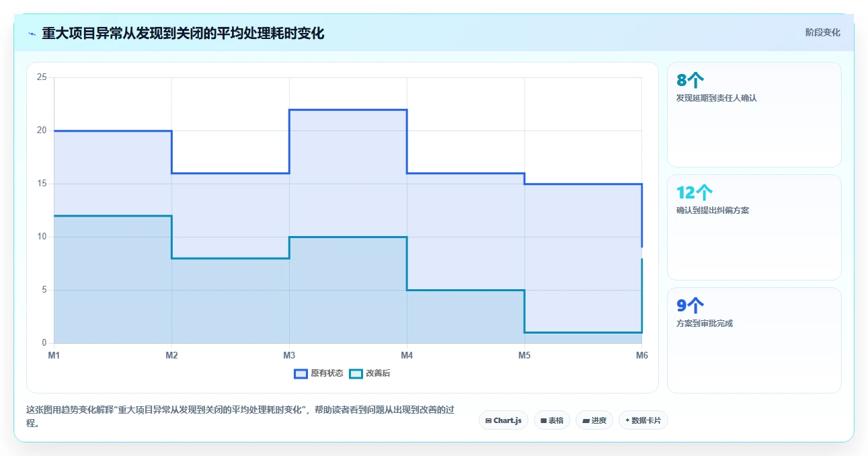Viewport: 868px width, 456px height.
Task: Click the 原有状态 legend label
Action: pos(327,373)
